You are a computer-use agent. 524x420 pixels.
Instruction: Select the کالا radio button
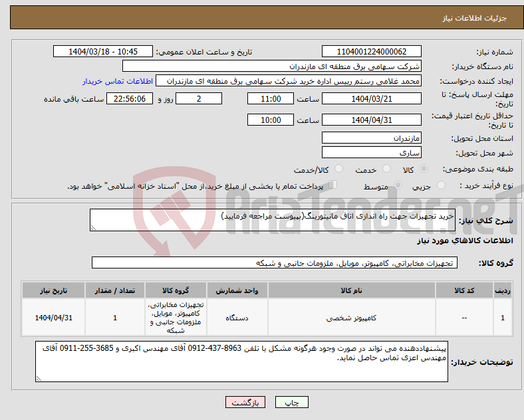point(424,169)
